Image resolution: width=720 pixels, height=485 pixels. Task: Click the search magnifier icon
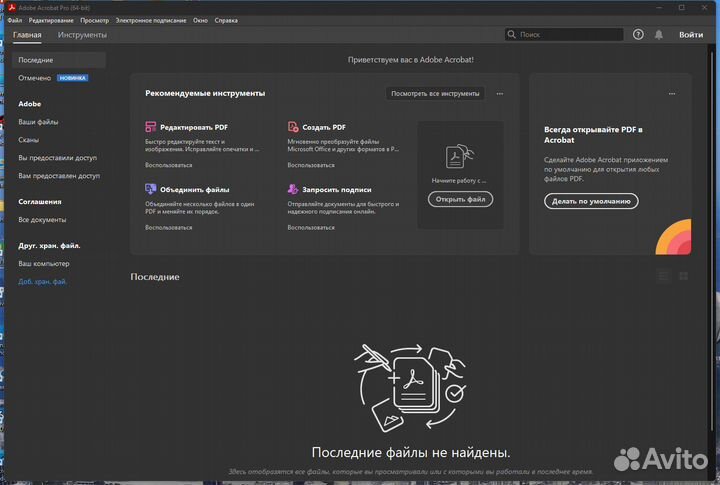click(x=511, y=34)
